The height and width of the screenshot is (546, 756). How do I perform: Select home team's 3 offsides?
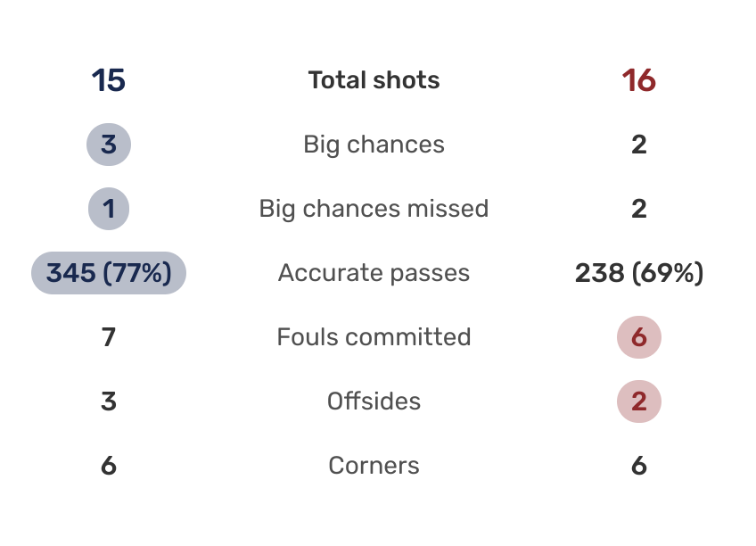109,401
